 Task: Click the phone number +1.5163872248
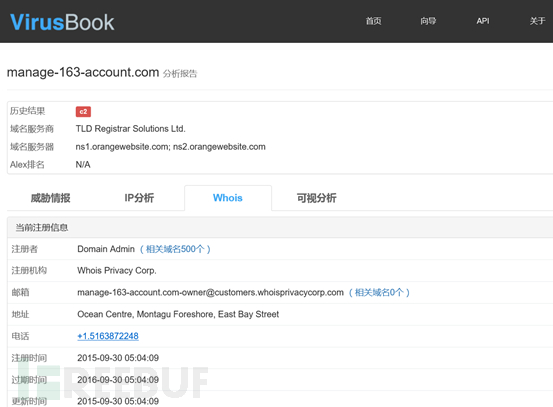pyautogui.click(x=108, y=336)
